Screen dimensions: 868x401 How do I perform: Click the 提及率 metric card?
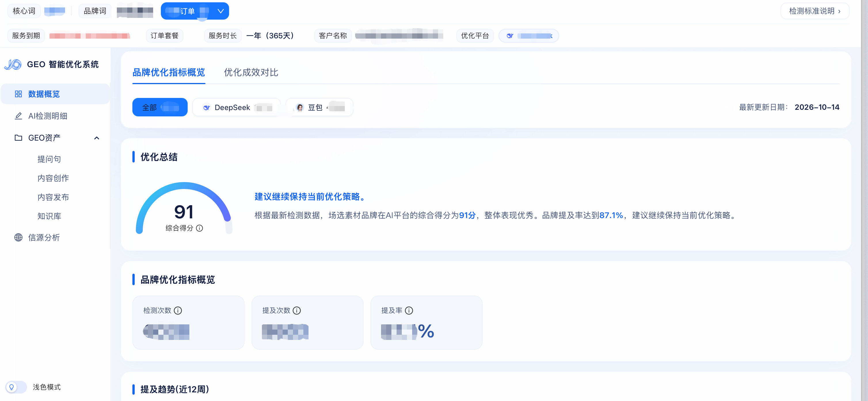[x=426, y=323]
